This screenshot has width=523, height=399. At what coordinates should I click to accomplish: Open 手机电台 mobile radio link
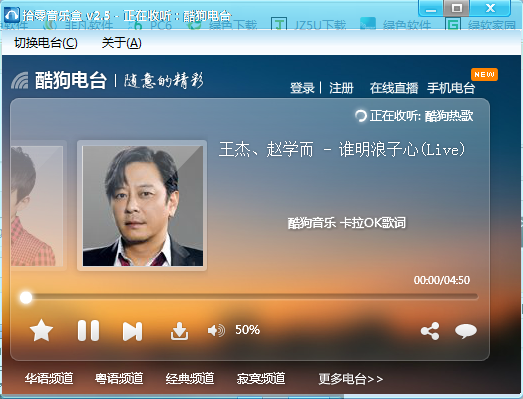[451, 88]
